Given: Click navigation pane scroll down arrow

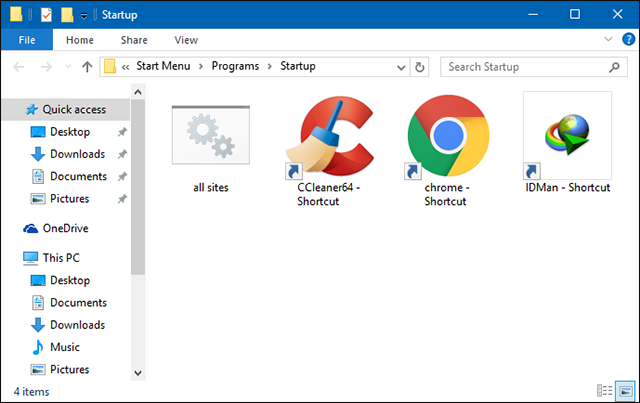Looking at the screenshot, I should pyautogui.click(x=138, y=373).
